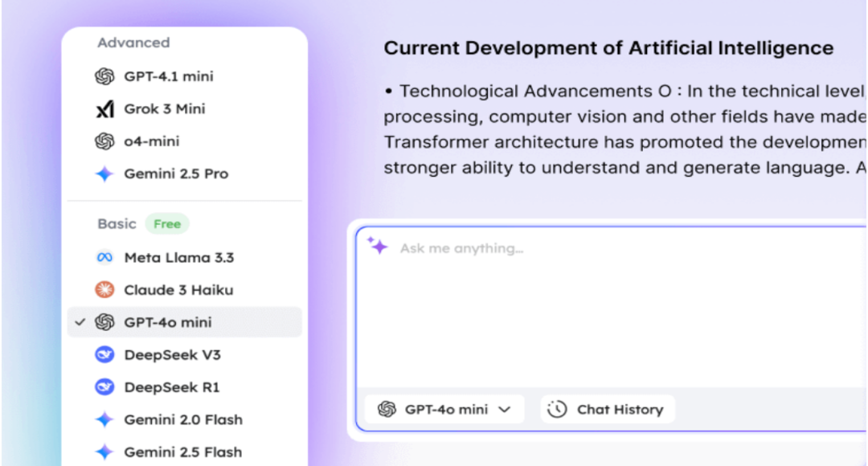Toggle the checkmark beside GPT-4o mini
The width and height of the screenshot is (868, 466).
click(x=80, y=322)
